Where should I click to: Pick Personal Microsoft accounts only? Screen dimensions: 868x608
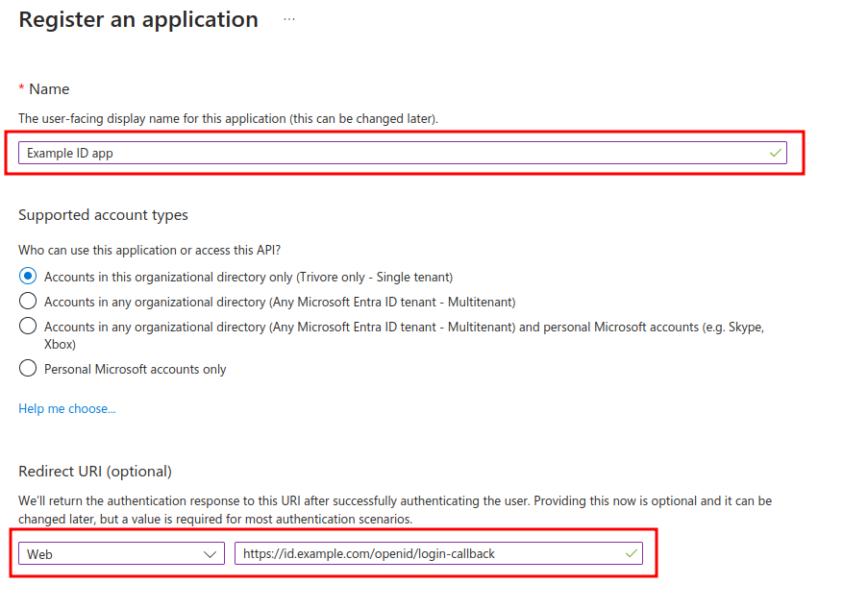coord(28,369)
